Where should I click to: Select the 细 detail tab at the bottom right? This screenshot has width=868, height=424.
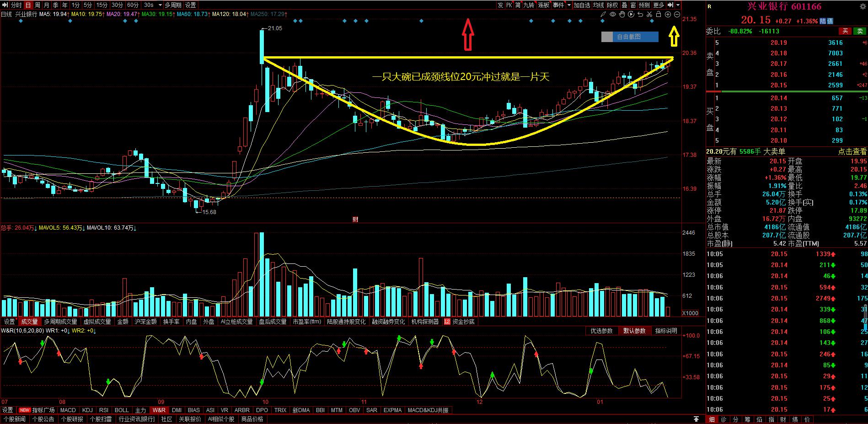[712, 419]
